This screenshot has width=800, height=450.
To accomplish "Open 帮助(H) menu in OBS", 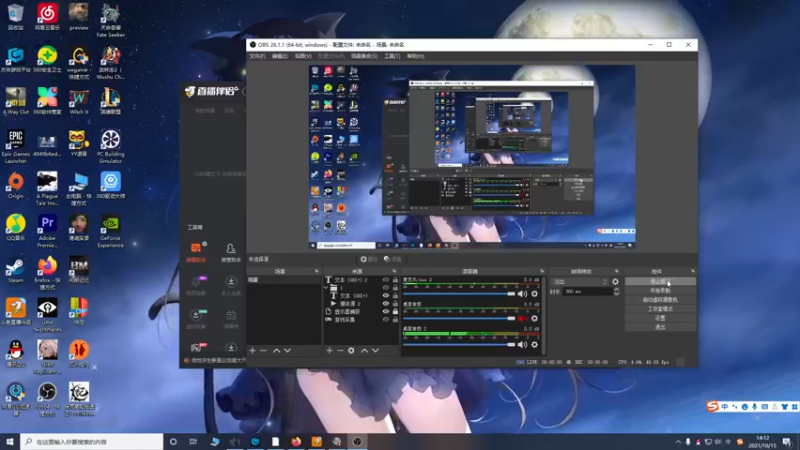I will point(415,56).
